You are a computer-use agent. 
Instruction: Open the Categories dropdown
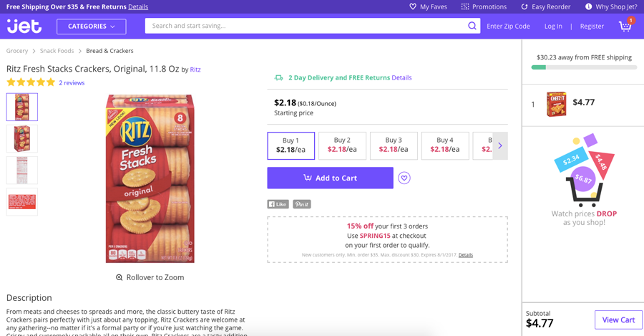(92, 27)
